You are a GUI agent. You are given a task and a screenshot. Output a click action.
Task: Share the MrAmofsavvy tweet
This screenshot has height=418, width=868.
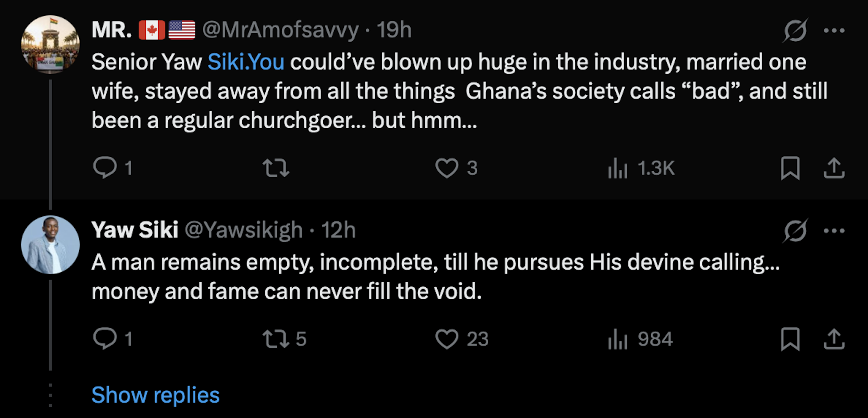(x=834, y=168)
